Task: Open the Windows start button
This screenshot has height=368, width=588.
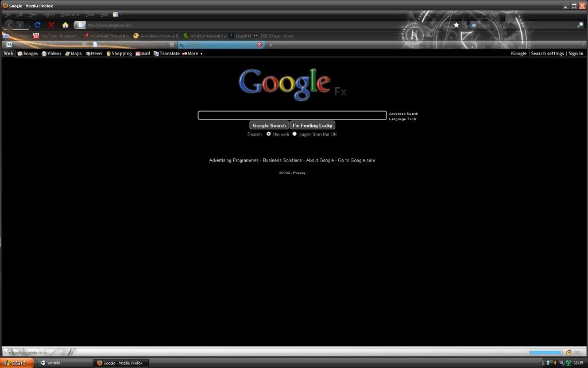Action: click(17, 363)
